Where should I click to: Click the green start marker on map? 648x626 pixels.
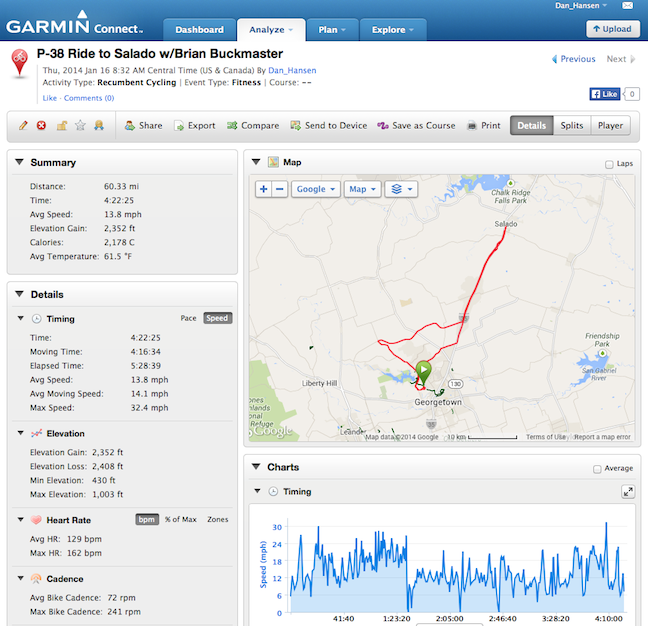423,371
